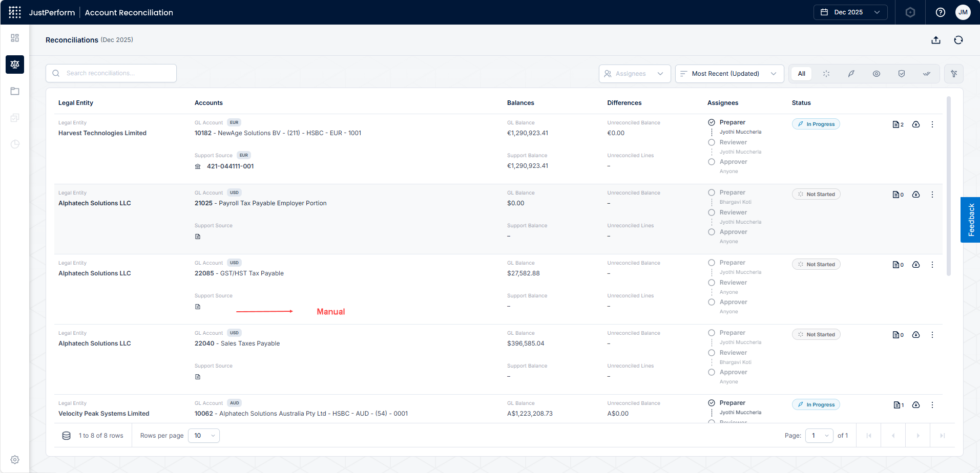Click the vertical table scrollbar
The height and width of the screenshot is (473, 980).
click(x=949, y=186)
